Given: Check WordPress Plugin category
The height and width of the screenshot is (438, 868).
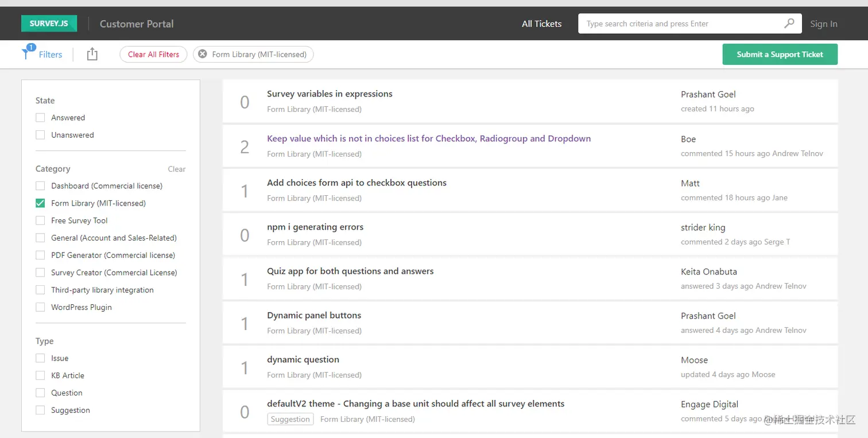Looking at the screenshot, I should click(x=40, y=307).
